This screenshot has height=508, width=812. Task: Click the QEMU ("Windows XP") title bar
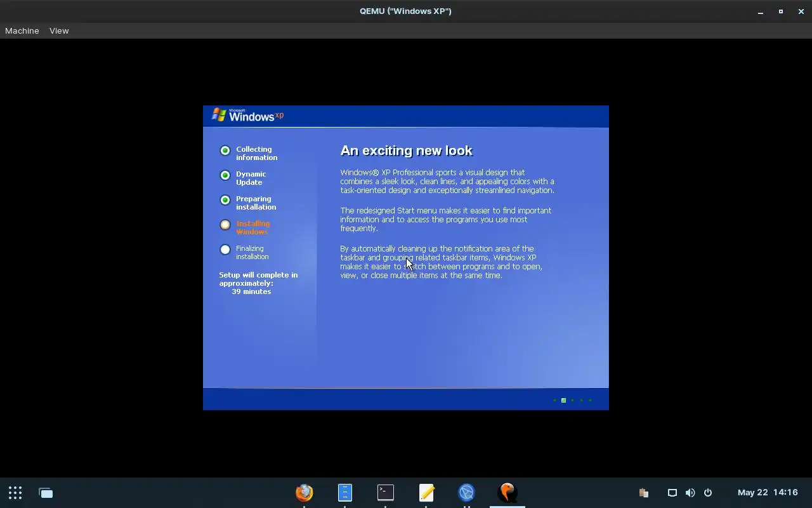click(405, 11)
